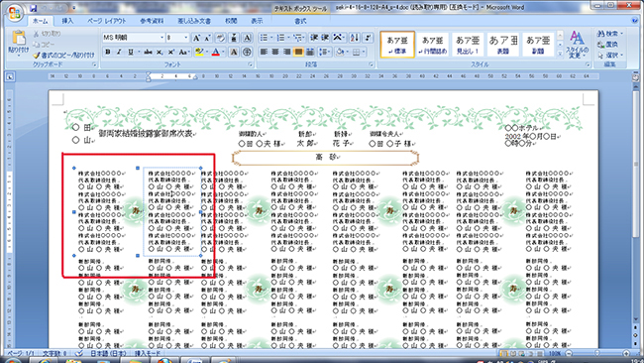
Task: Switch to 参考資料 ribbon tab
Action: point(152,21)
